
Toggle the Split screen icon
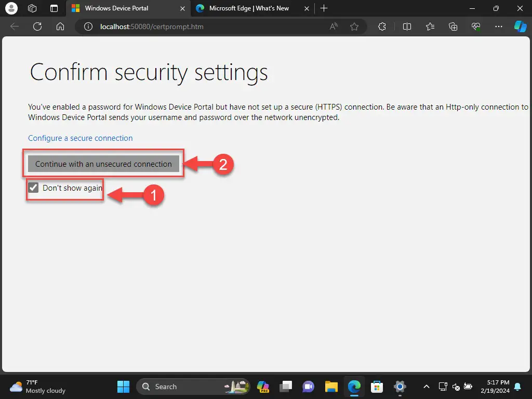pyautogui.click(x=407, y=26)
